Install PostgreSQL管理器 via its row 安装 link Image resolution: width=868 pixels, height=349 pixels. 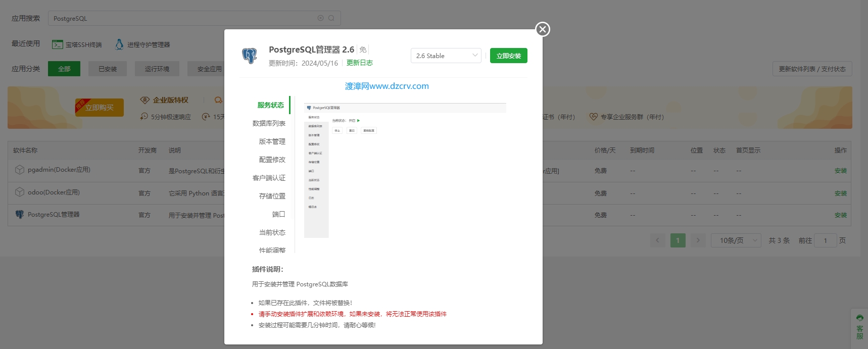[841, 215]
